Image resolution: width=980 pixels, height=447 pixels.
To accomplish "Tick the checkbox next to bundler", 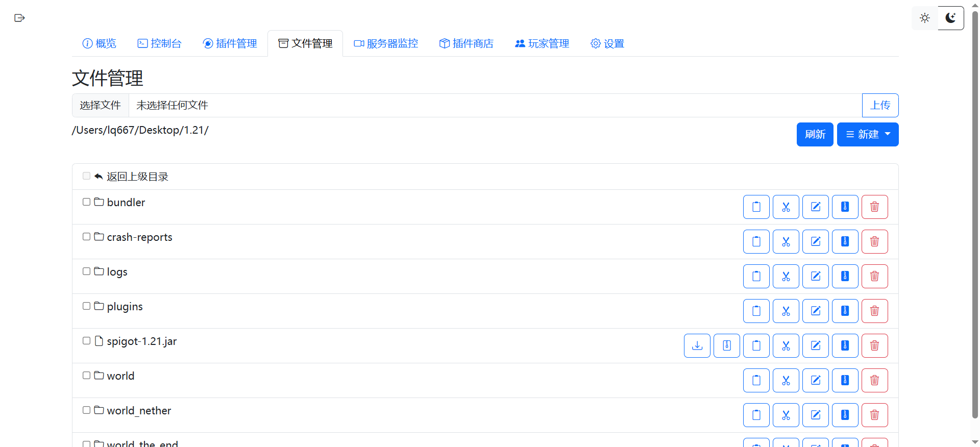I will 86,202.
